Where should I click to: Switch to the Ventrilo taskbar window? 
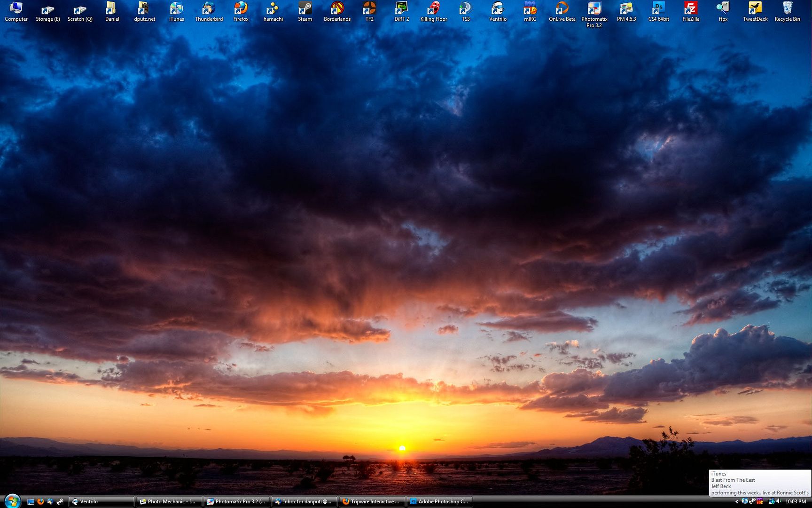point(101,502)
